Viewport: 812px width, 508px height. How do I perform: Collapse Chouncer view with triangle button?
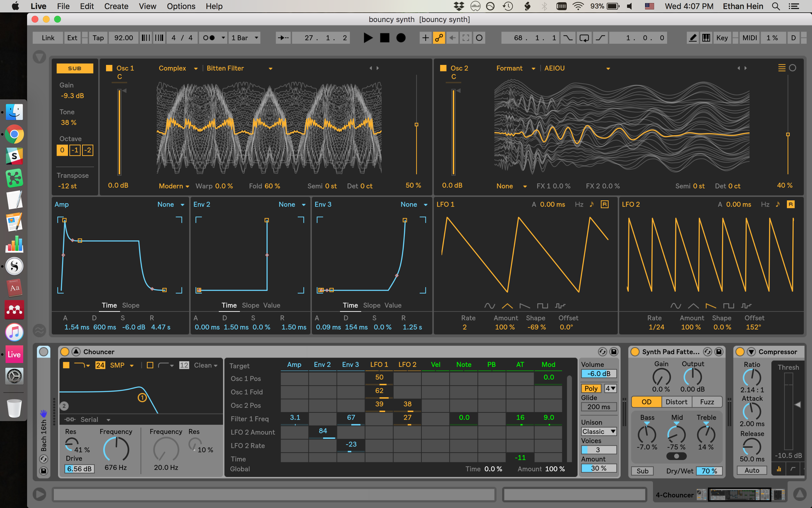[76, 352]
